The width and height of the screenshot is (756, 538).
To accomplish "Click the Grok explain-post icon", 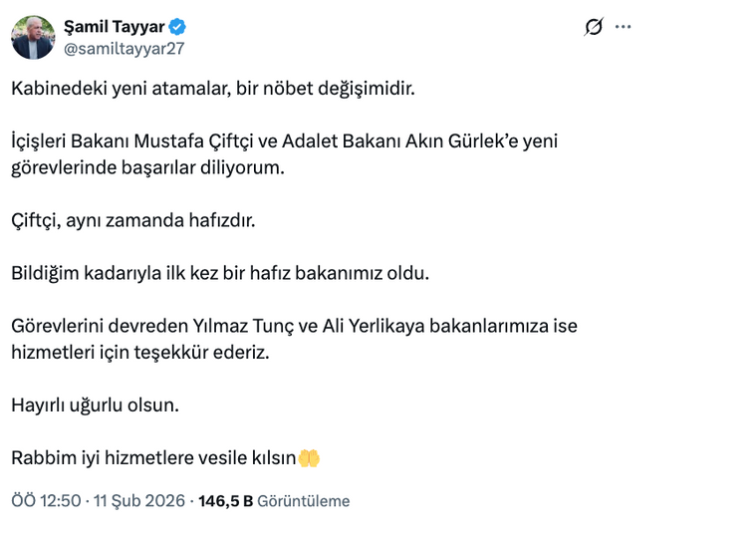I will pos(593,27).
